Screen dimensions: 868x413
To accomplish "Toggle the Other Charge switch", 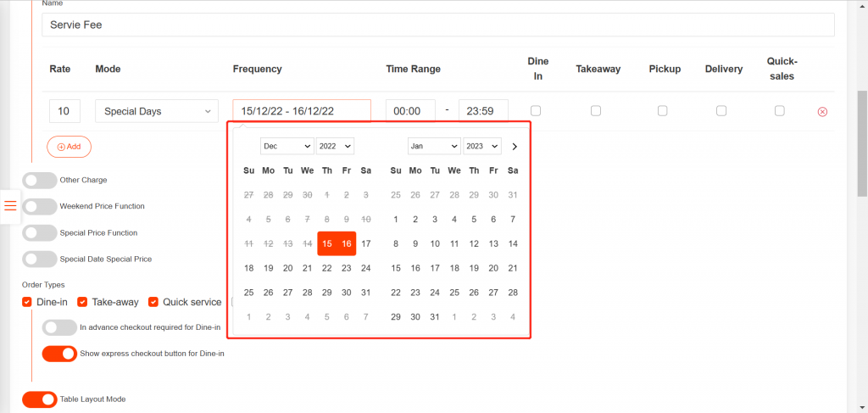I will pos(40,180).
